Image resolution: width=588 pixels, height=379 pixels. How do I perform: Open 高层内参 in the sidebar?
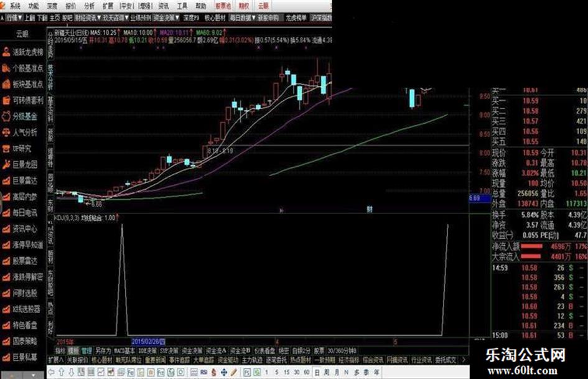pos(19,197)
